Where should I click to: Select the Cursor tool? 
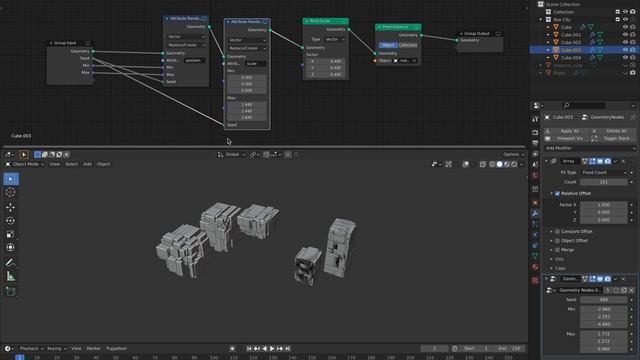point(11,192)
